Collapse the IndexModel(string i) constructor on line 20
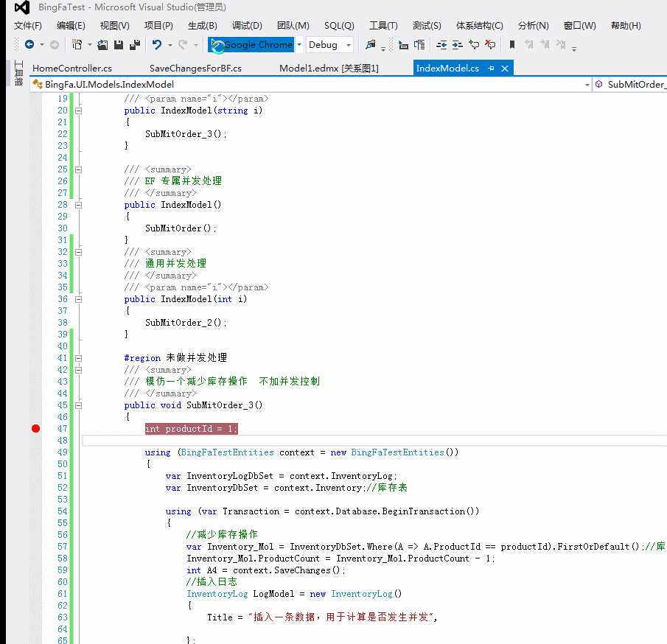The height and width of the screenshot is (644, 667). 78,111
